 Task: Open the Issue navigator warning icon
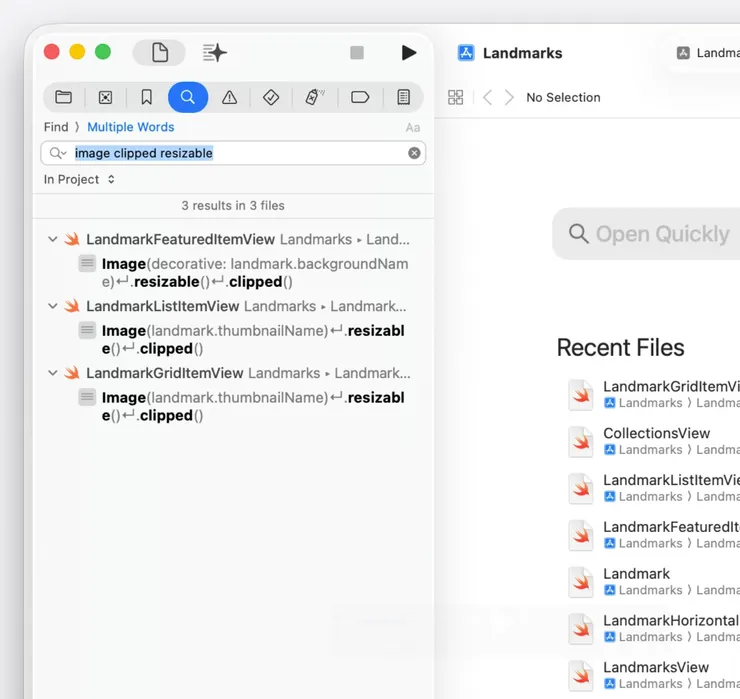tap(229, 97)
